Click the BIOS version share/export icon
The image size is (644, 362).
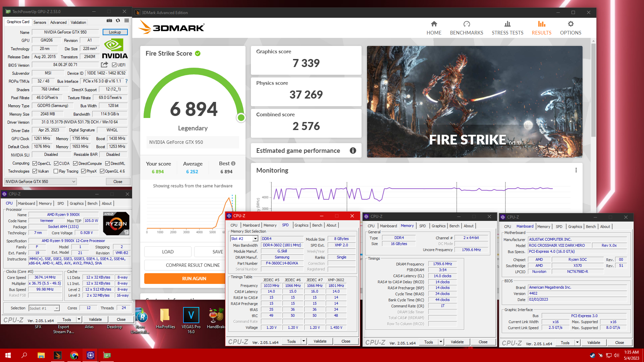tap(105, 65)
